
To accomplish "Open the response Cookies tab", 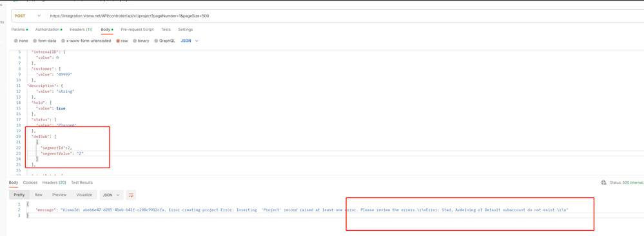I will click(30, 182).
